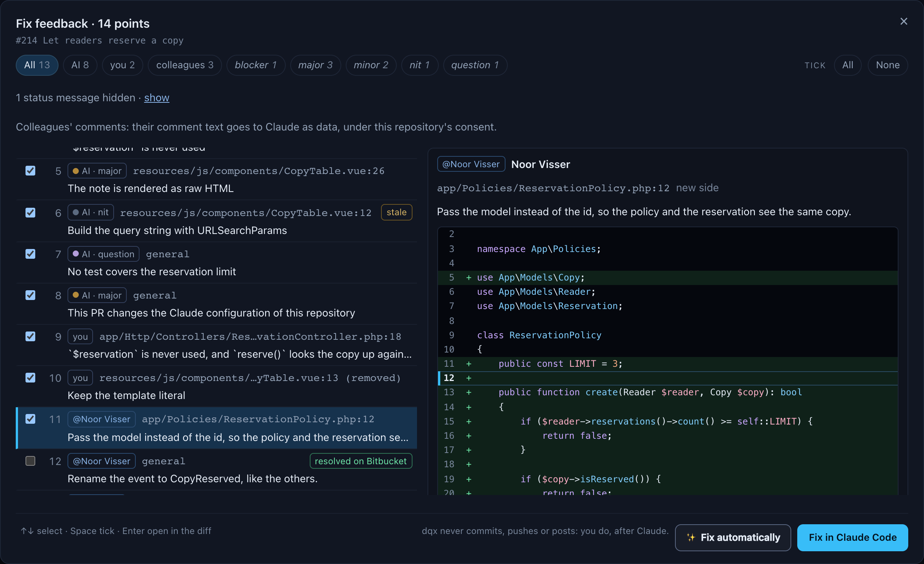Untick checkbox for item 10 Keep the template literal

30,378
